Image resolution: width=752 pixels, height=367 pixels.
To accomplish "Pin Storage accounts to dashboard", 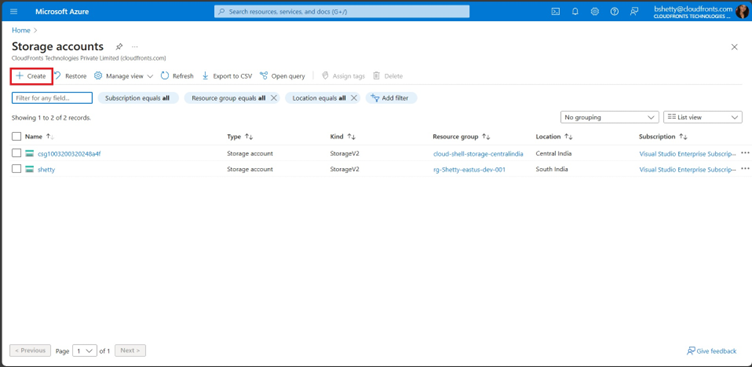I will tap(119, 47).
